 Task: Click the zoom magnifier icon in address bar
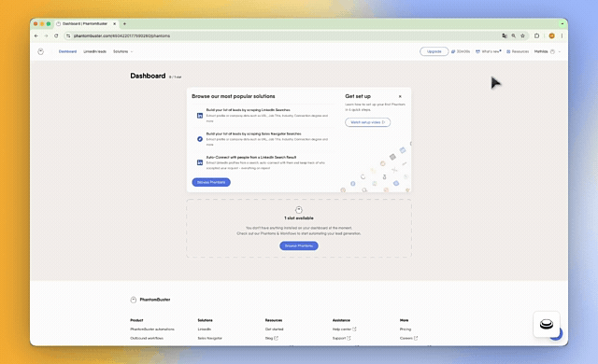tap(514, 35)
